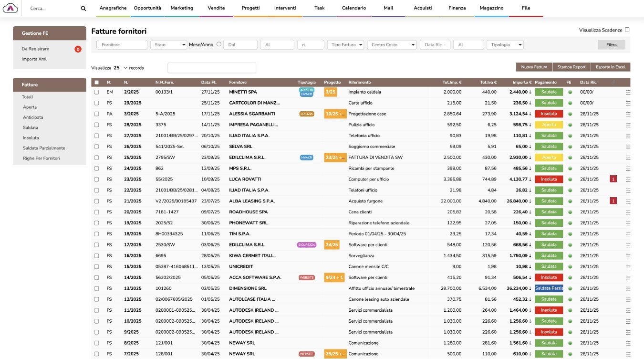
Task: Enable the Visualizza Scadenze checkbox
Action: click(x=627, y=30)
